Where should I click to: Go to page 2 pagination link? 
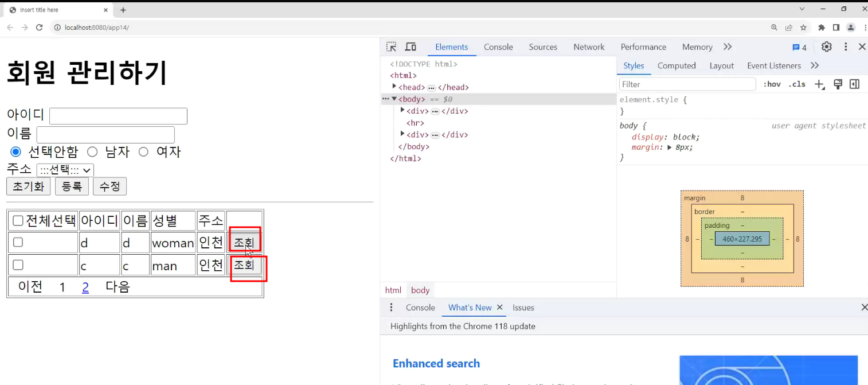tap(85, 287)
